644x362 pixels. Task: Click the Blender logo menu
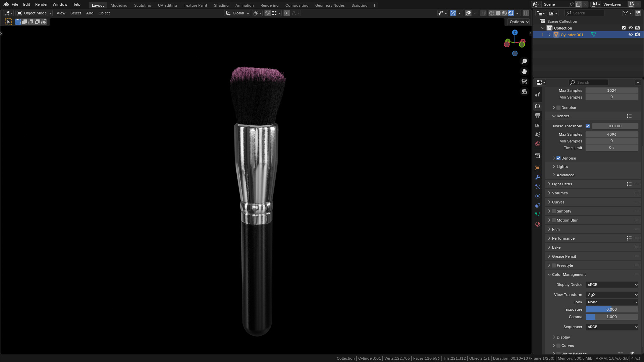point(6,4)
